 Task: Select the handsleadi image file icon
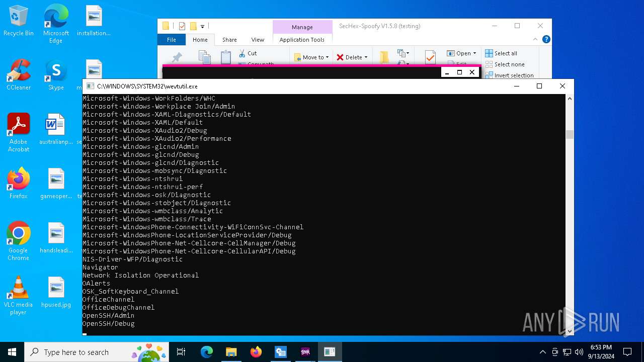[56, 238]
